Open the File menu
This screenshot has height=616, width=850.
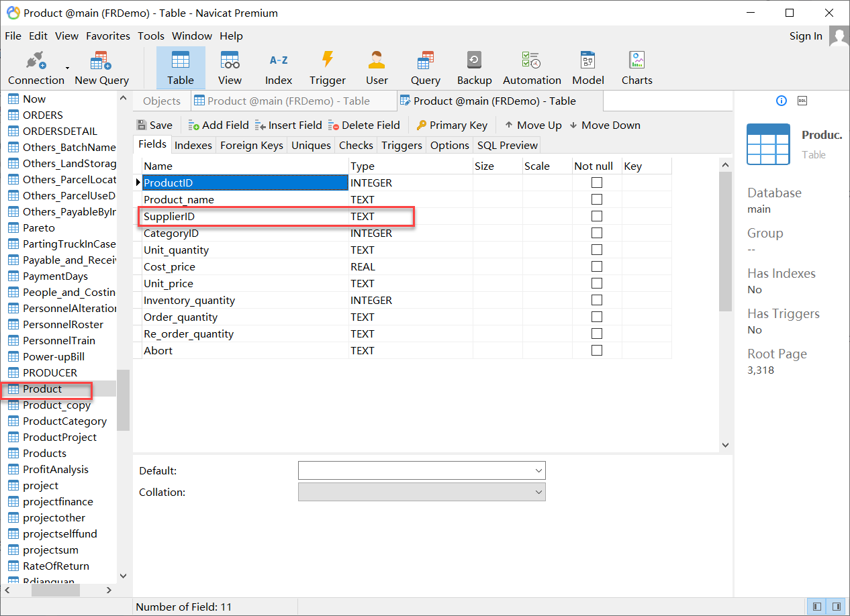click(x=13, y=36)
